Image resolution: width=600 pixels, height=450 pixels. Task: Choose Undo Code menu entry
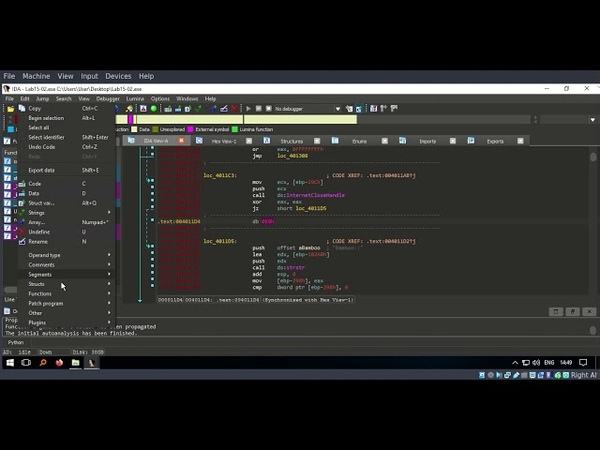67,147
